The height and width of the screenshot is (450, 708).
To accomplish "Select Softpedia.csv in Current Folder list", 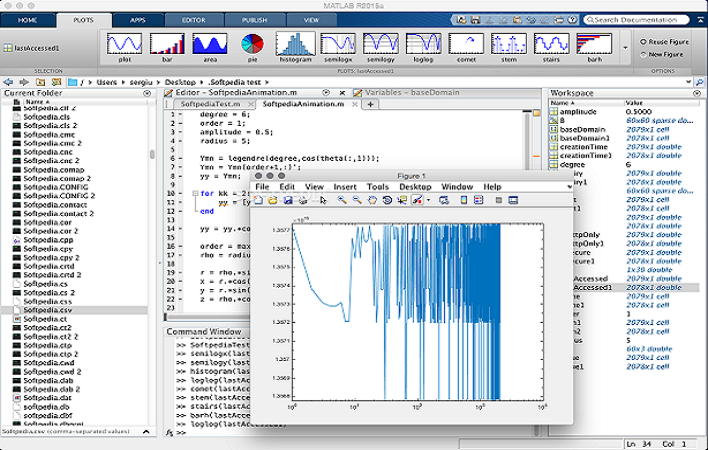I will click(47, 310).
